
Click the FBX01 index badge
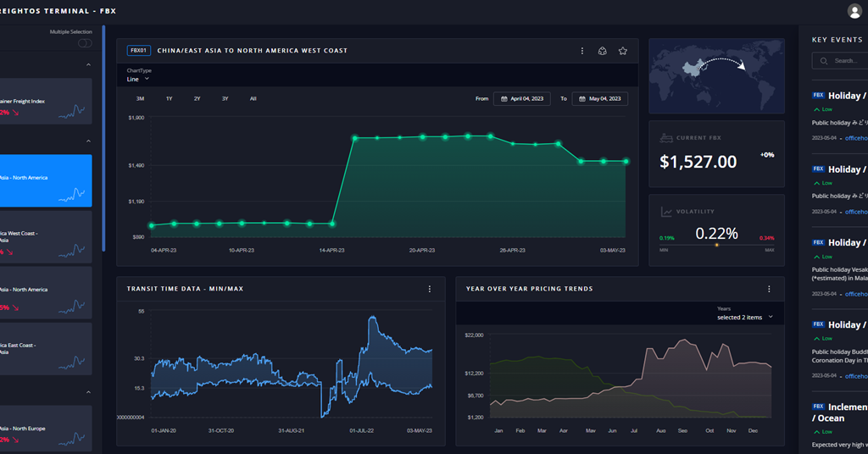pos(139,51)
